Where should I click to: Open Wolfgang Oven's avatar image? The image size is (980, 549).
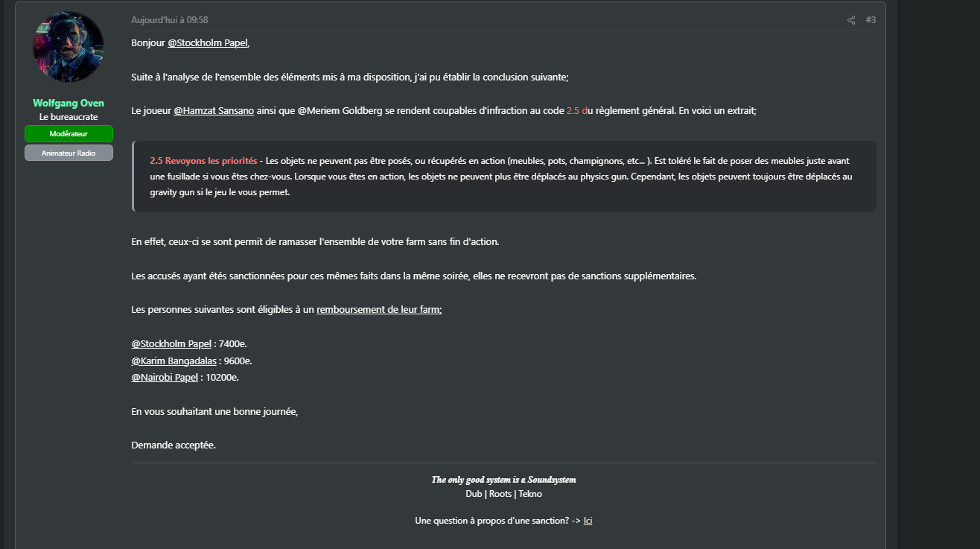[69, 47]
